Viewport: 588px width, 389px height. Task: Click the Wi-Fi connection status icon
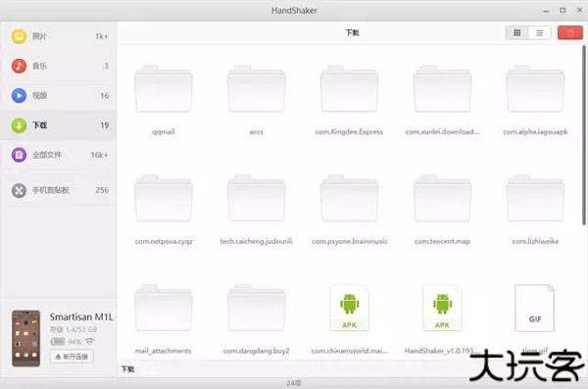(x=89, y=341)
